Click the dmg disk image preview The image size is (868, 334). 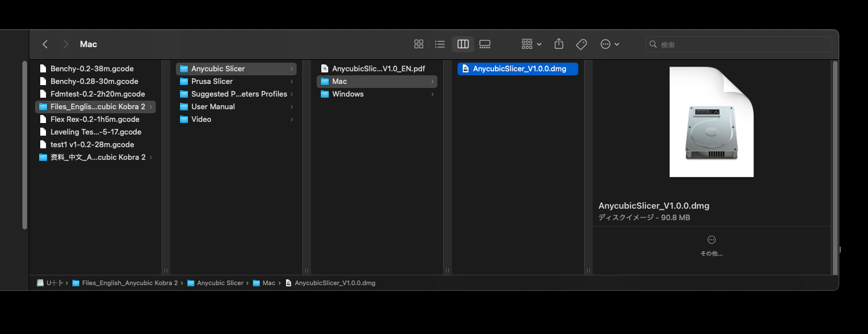coord(711,122)
